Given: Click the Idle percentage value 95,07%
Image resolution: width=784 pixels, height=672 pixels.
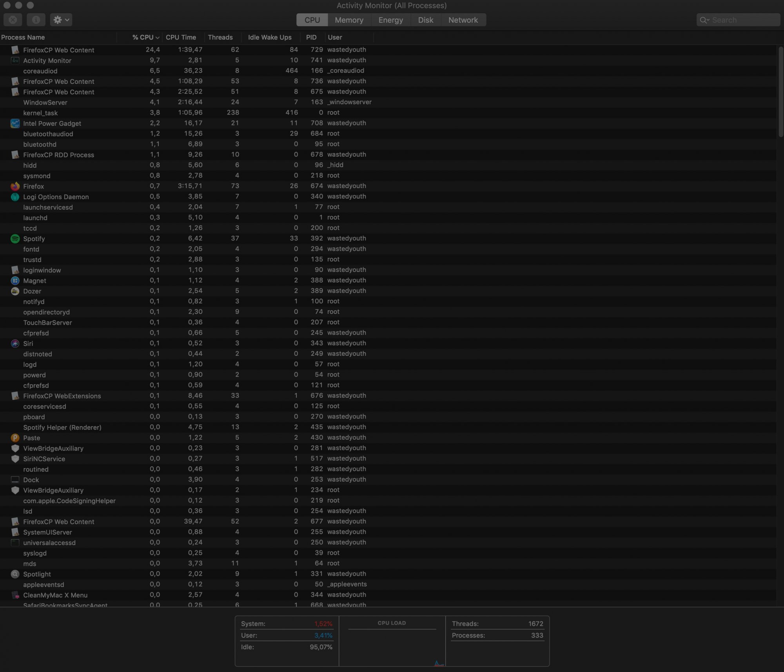Looking at the screenshot, I should click(x=321, y=647).
